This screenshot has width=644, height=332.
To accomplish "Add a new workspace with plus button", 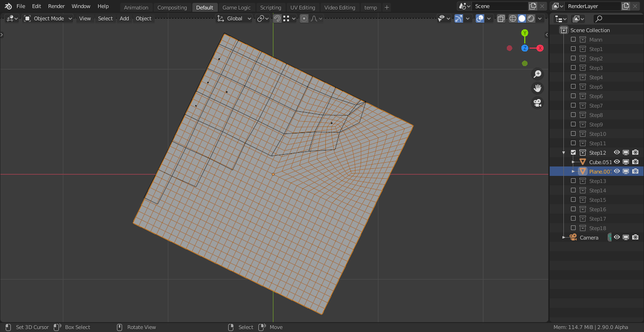I will [386, 8].
